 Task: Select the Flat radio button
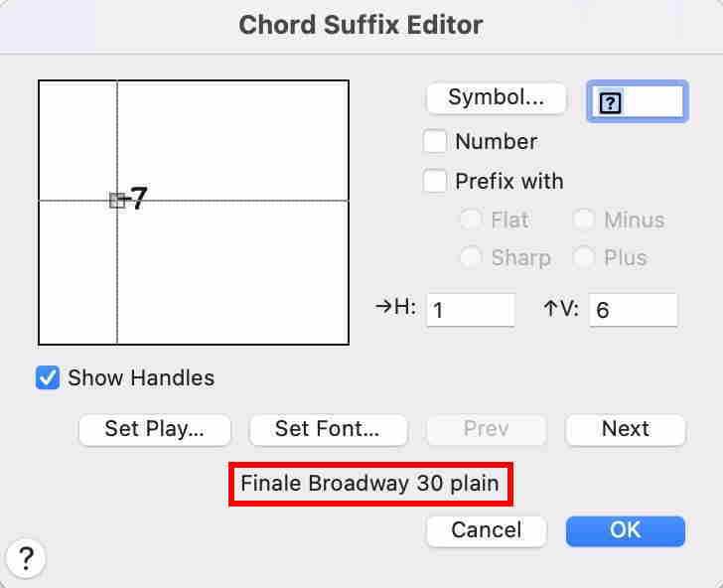(471, 220)
